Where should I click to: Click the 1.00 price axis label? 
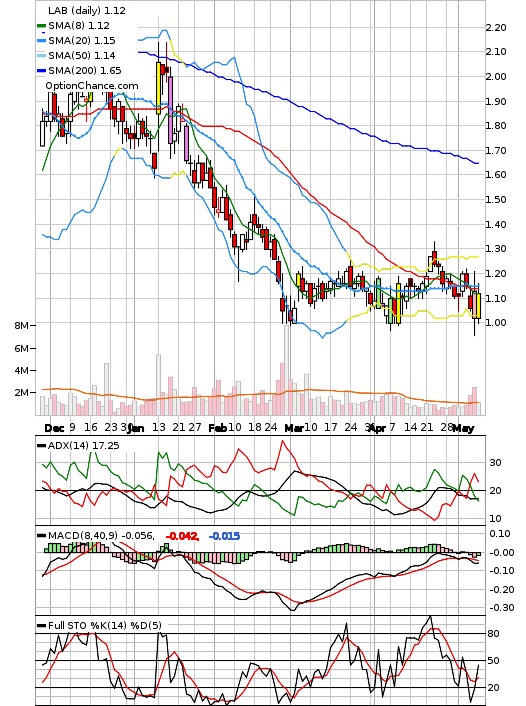pyautogui.click(x=496, y=322)
